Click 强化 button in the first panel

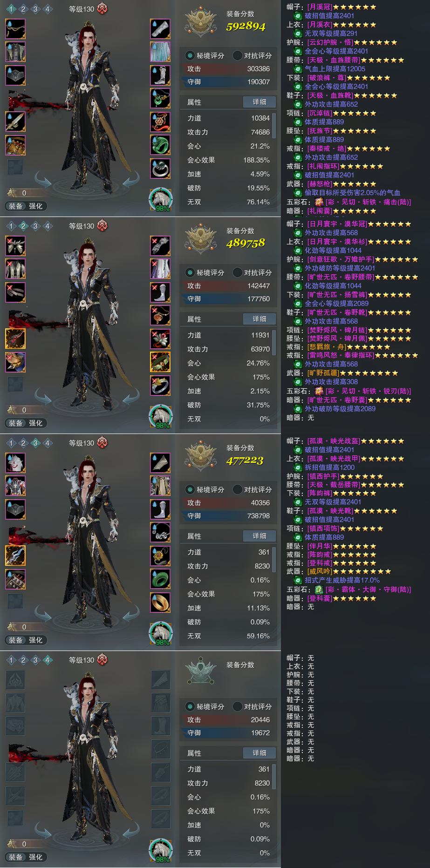click(36, 206)
